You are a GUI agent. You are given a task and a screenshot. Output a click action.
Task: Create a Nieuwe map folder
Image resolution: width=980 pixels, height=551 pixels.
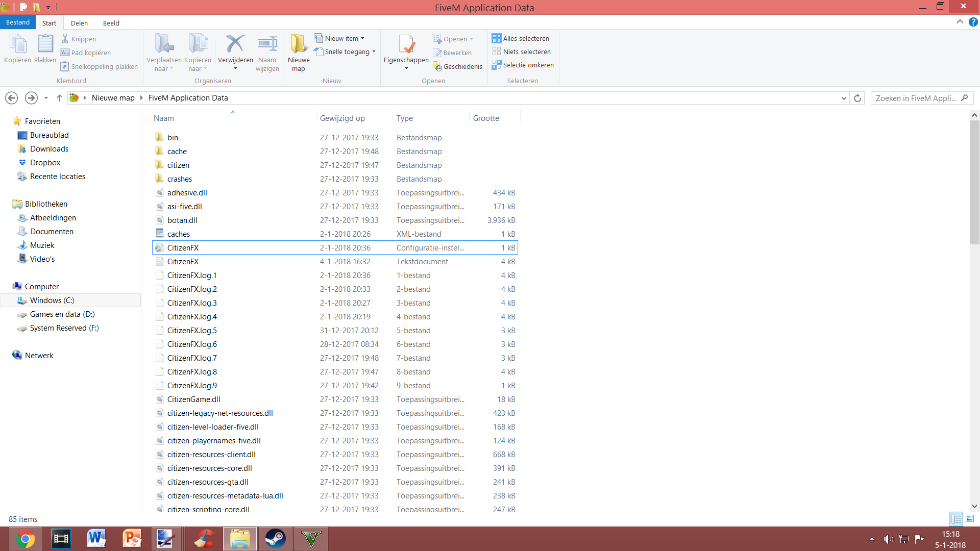point(299,53)
